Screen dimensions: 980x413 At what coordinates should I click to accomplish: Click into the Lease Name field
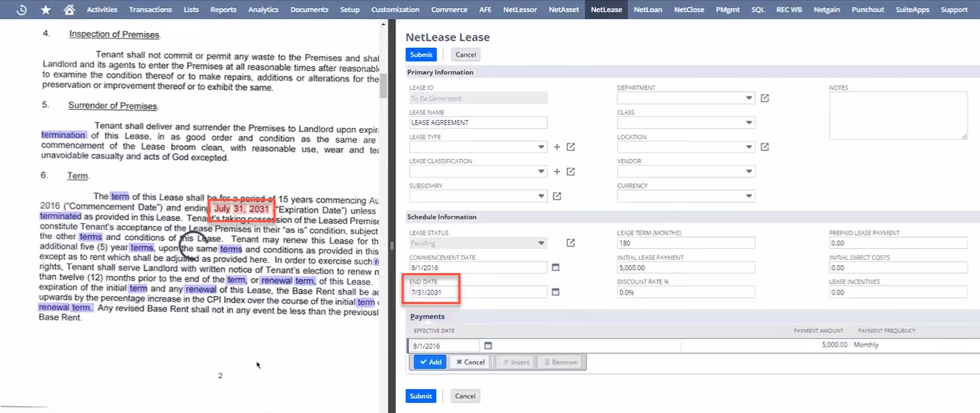pyautogui.click(x=478, y=123)
